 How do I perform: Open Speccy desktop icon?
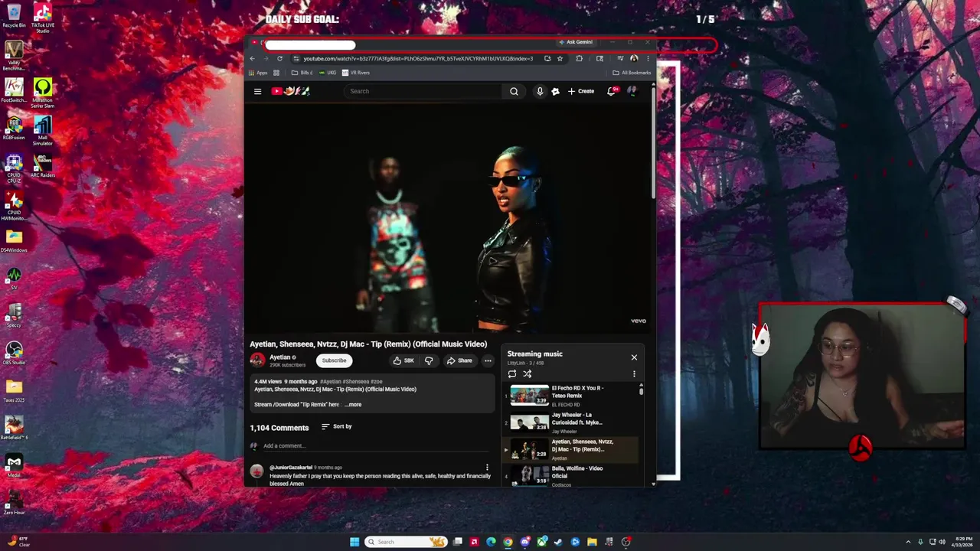point(14,315)
